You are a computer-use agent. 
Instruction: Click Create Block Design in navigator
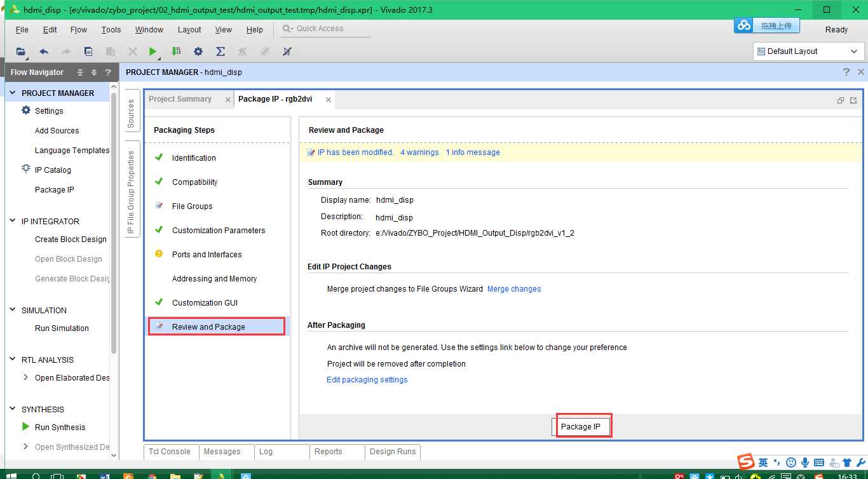tap(71, 239)
